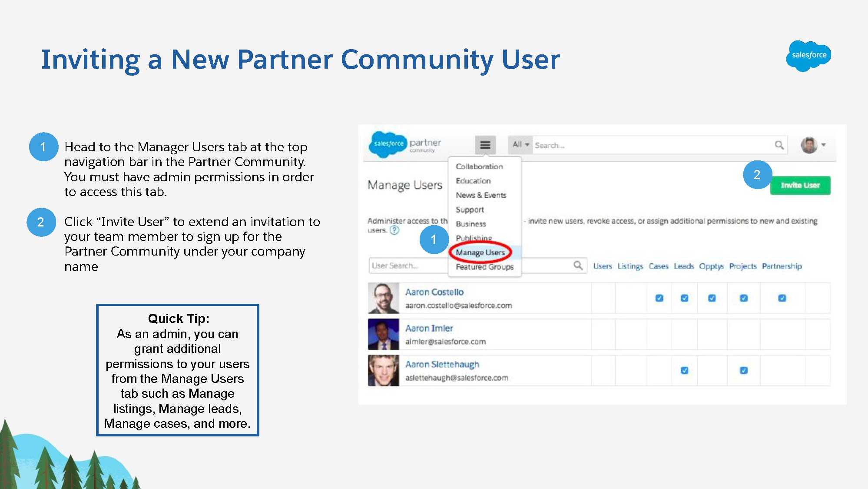The width and height of the screenshot is (868, 489).
Task: Click the Quick Tip heading text
Action: coord(178,319)
